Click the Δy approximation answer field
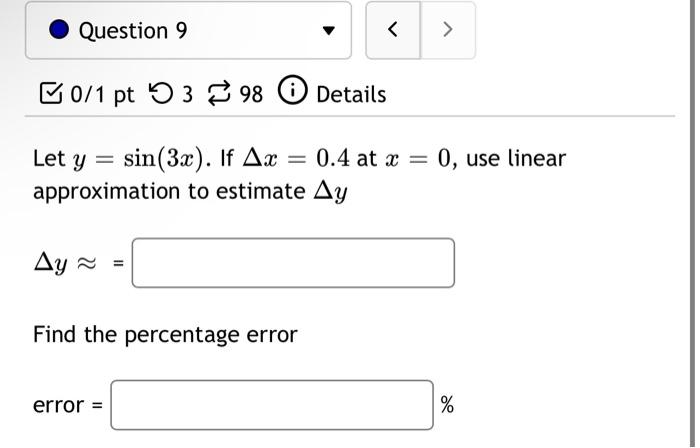 293,263
